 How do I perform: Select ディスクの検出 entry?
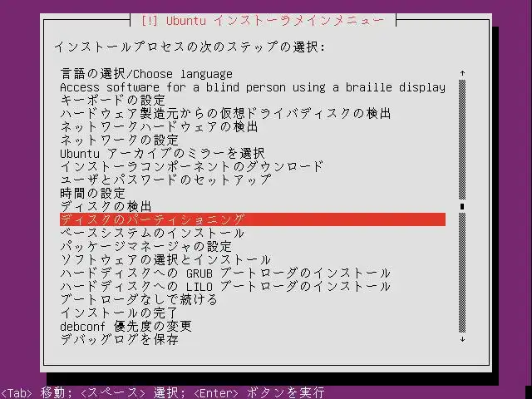coord(106,207)
